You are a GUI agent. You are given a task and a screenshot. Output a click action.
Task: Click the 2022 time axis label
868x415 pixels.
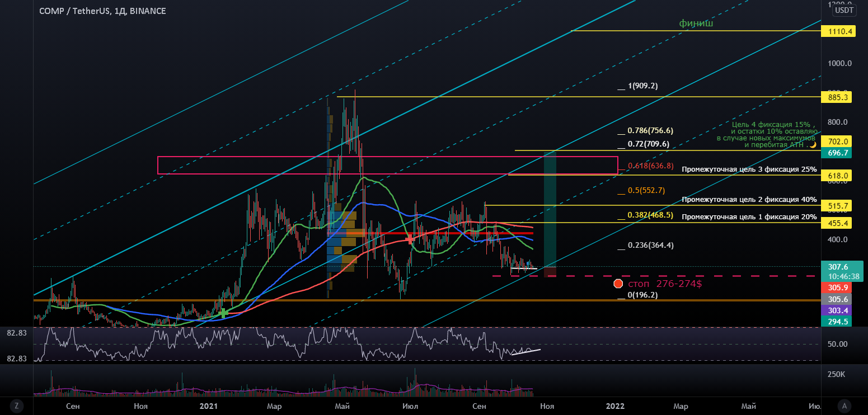tap(616, 405)
